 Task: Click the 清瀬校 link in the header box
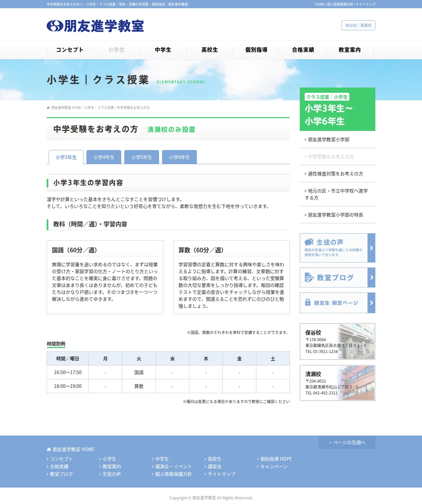click(366, 25)
